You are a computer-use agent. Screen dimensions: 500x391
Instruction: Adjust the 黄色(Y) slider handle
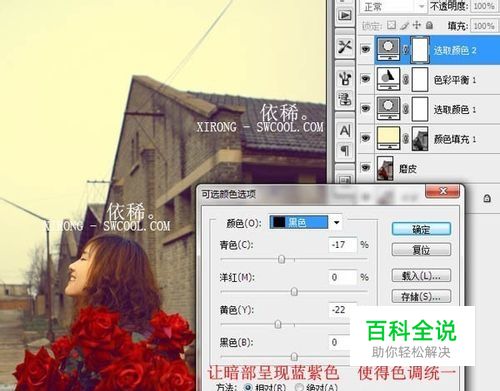[278, 324]
